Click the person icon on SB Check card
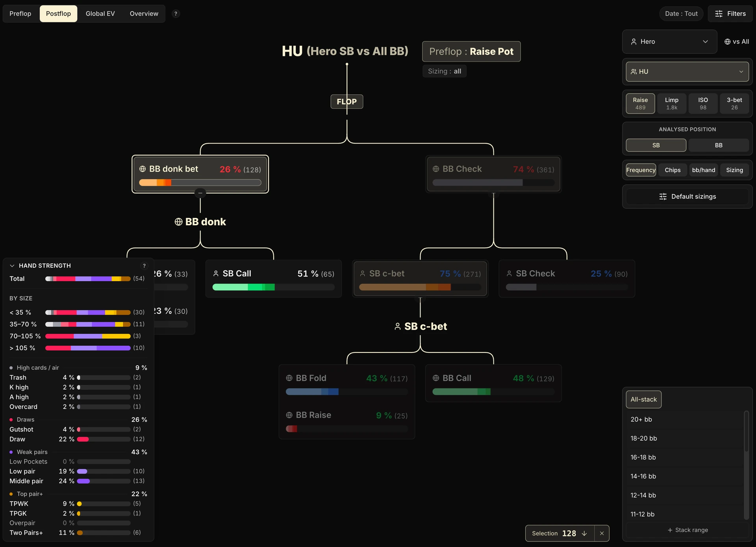756x547 pixels. click(509, 273)
